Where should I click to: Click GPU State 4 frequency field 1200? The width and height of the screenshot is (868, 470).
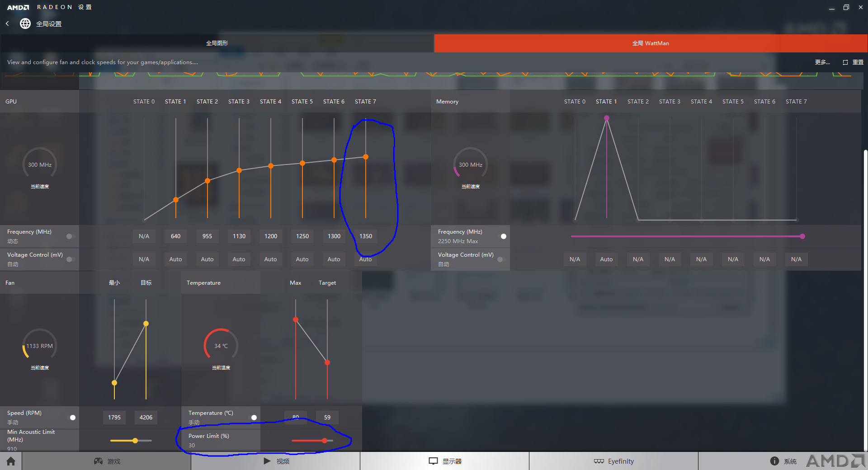271,236
